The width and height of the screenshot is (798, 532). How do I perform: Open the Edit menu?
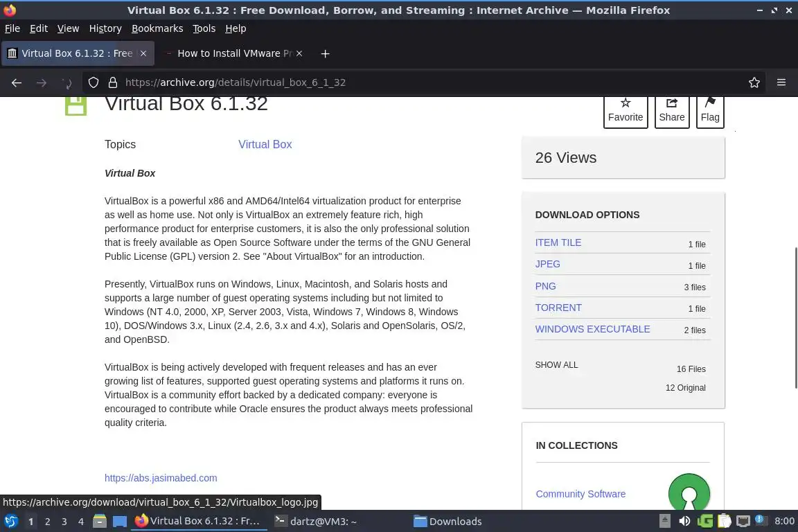(x=39, y=28)
